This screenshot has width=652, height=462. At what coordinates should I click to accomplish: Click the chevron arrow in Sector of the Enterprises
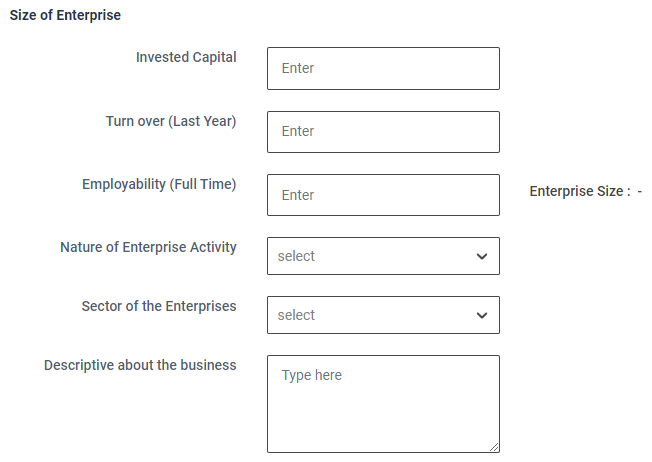click(482, 316)
